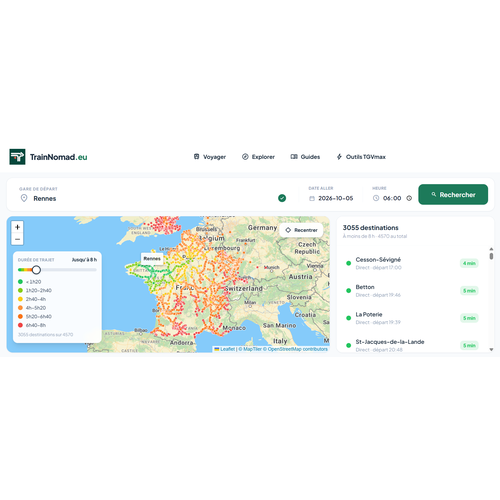Open the MapTiler attribution link

point(250,349)
